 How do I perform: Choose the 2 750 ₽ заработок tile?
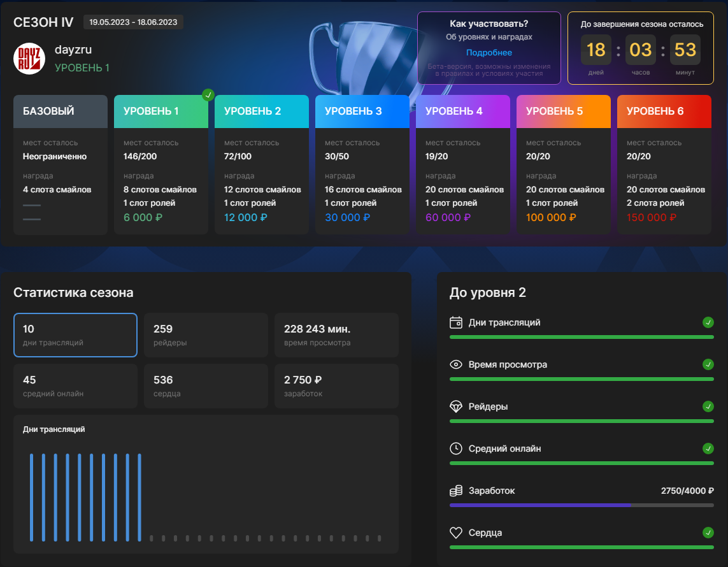tap(336, 386)
